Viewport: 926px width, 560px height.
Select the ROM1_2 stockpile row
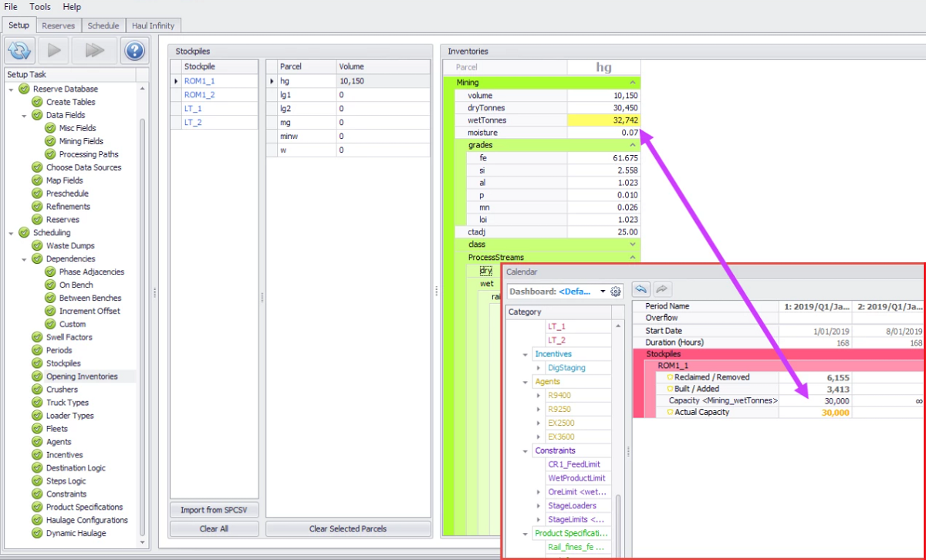[200, 94]
